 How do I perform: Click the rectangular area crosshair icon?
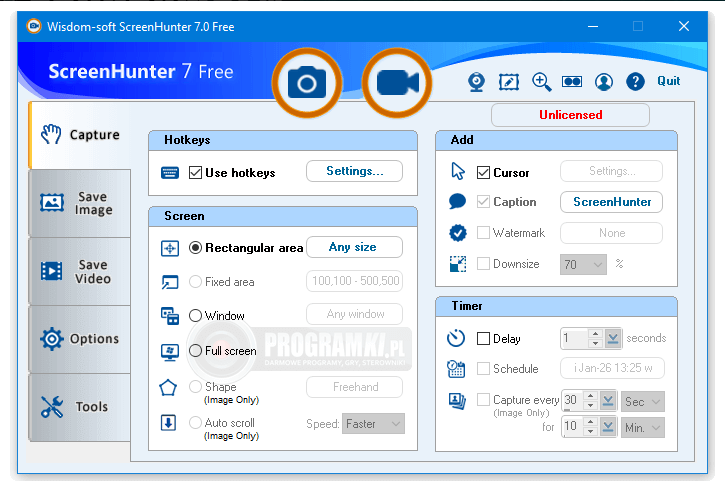tap(170, 248)
